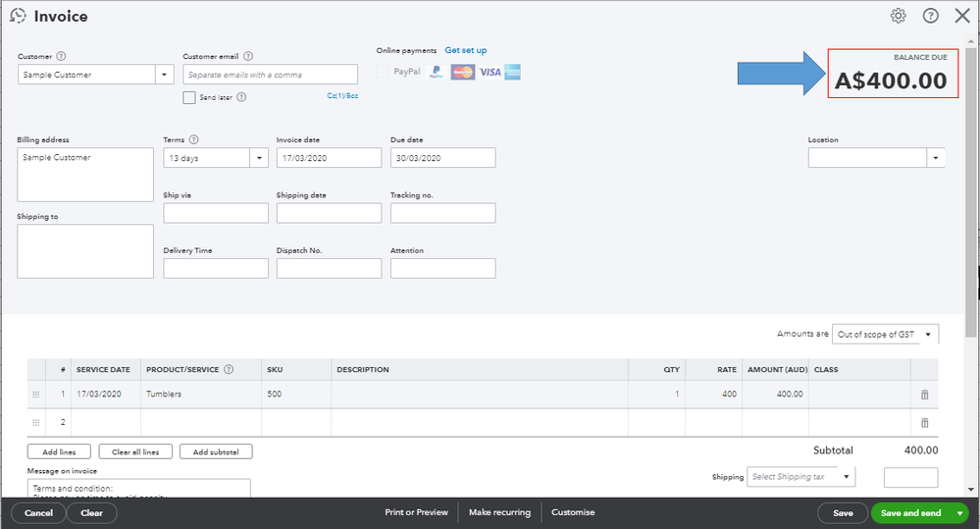Viewport: 980px width, 529px height.
Task: Open the help question mark icon
Action: (x=931, y=16)
